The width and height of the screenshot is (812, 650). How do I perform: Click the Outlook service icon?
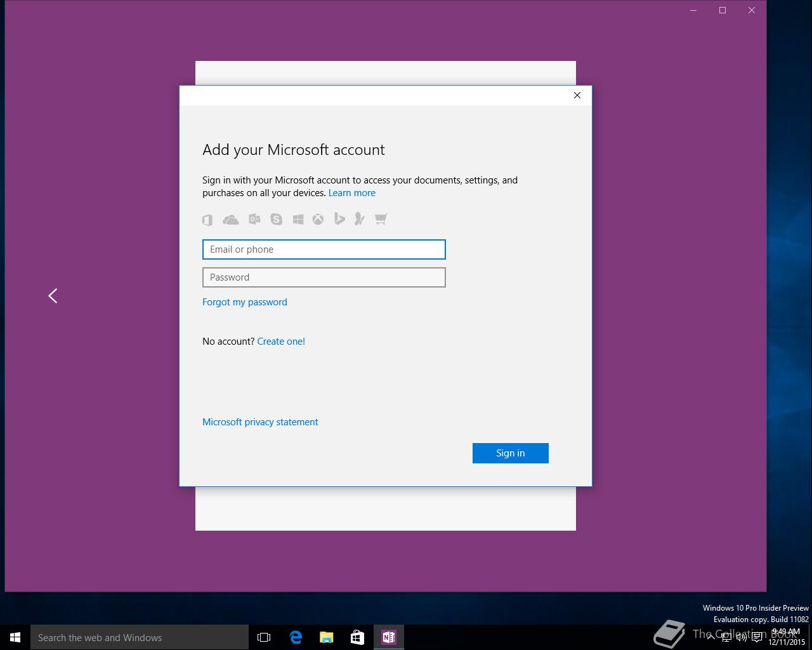[x=254, y=219]
